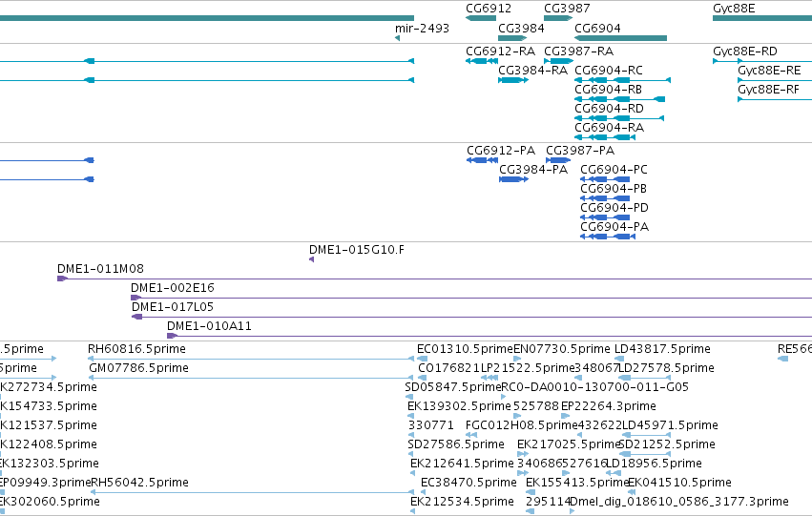
Task: Select transcript Gyc88E-RE
Action: 775,80
